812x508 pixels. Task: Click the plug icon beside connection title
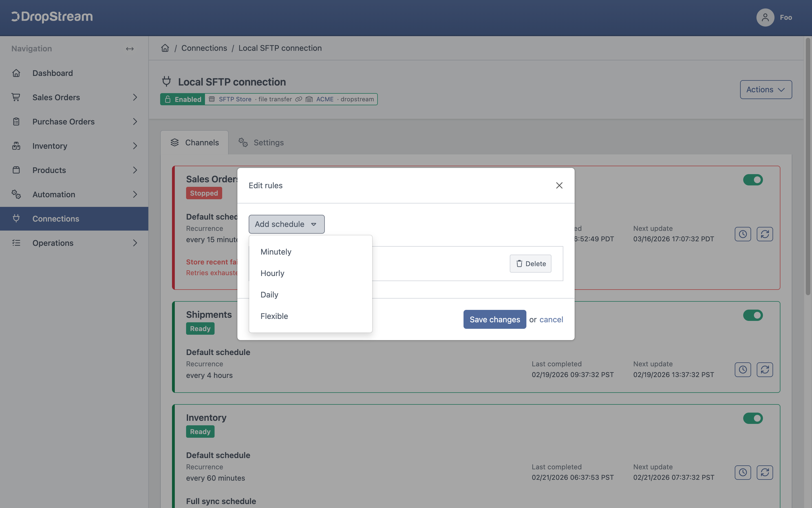[166, 81]
